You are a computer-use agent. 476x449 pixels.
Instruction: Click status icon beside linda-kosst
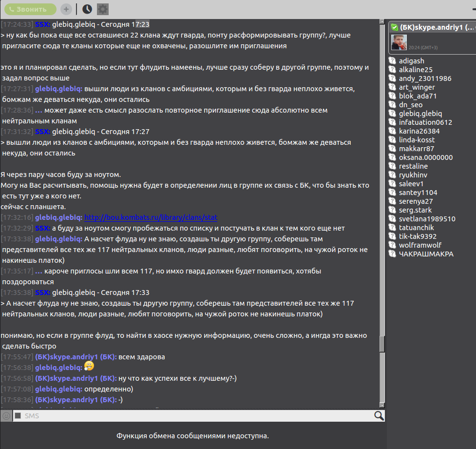tap(393, 140)
